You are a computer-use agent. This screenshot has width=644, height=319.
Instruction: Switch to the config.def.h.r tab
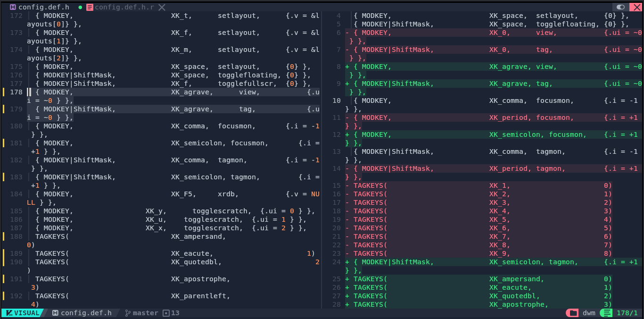[x=124, y=7]
